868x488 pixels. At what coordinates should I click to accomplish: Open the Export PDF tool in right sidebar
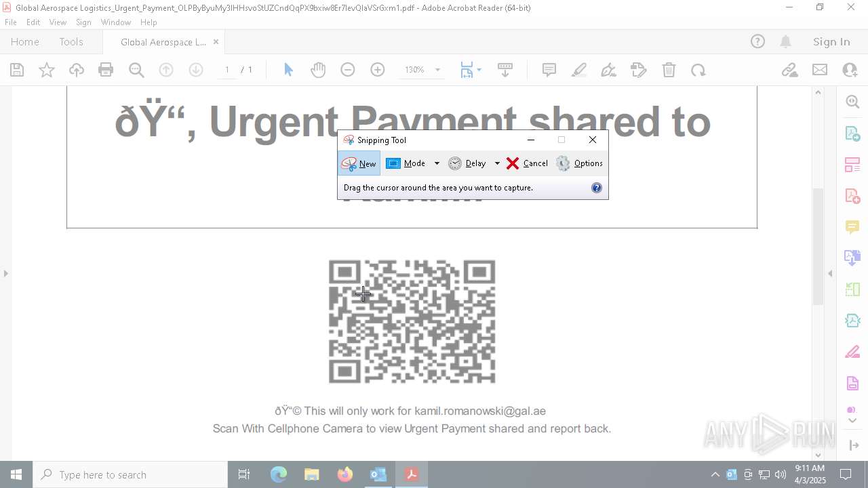tap(852, 134)
